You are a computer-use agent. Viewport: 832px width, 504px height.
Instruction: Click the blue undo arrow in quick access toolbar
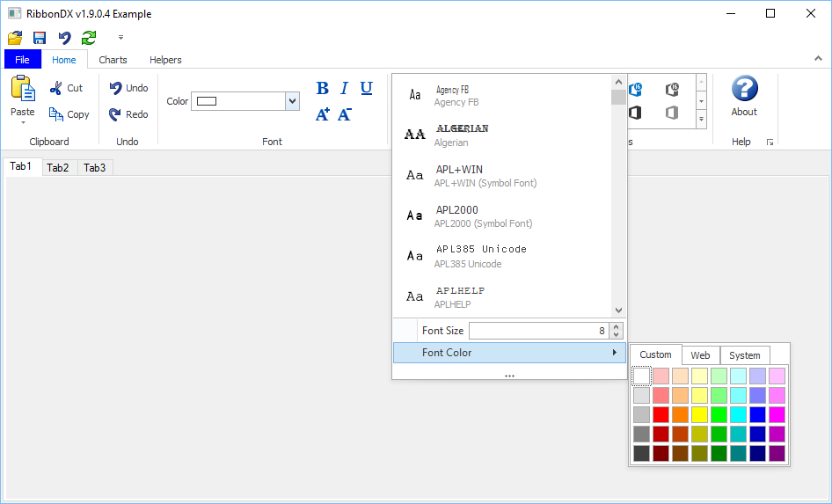click(x=64, y=38)
